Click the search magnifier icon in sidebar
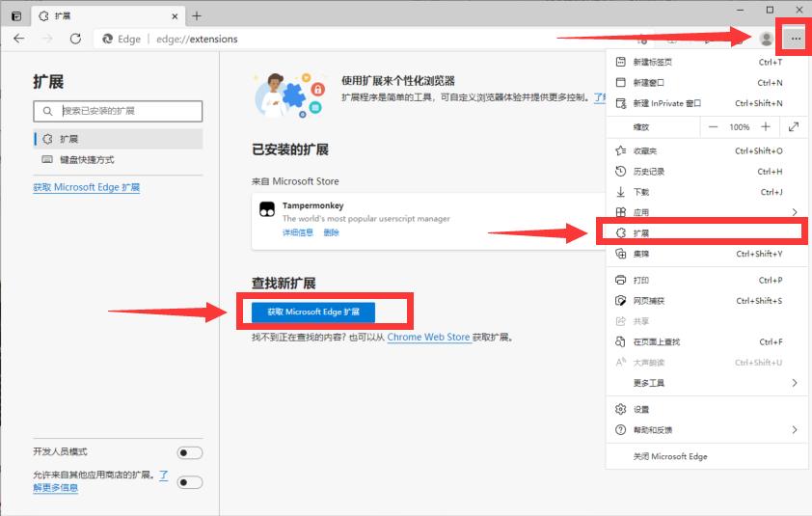Screen dimensions: 812x516 coord(47,111)
